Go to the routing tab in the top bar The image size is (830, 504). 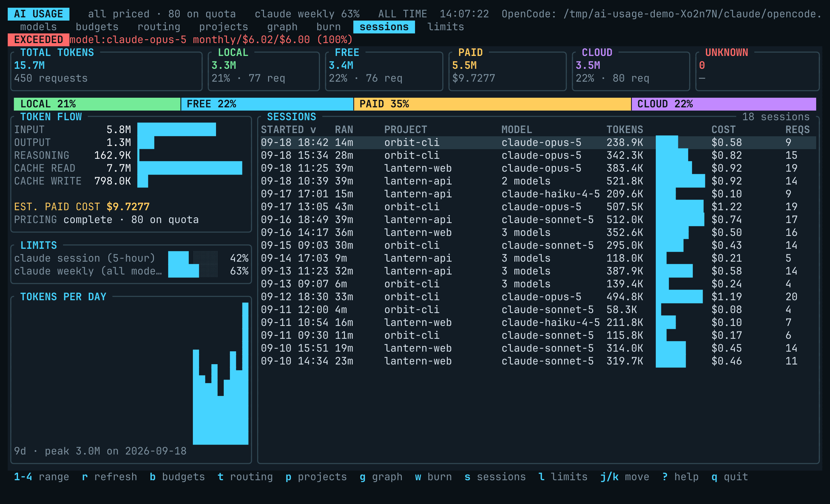pyautogui.click(x=159, y=27)
